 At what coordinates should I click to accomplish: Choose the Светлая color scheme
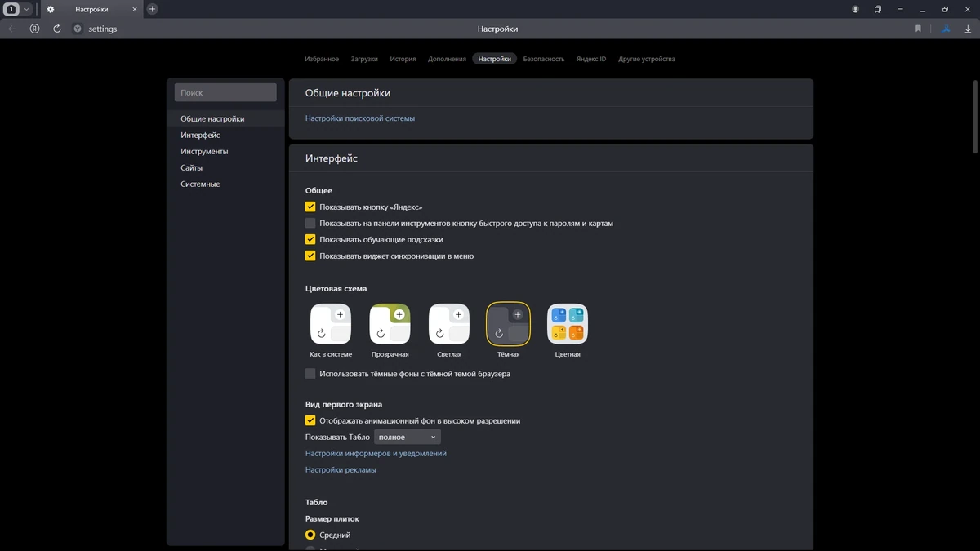click(449, 324)
